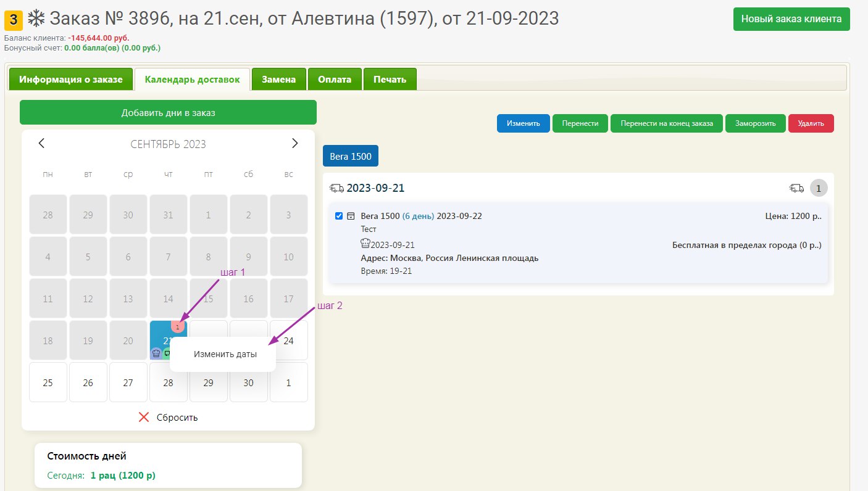Go to the previous month in the calendar
Image resolution: width=868 pixels, height=491 pixels.
[41, 144]
